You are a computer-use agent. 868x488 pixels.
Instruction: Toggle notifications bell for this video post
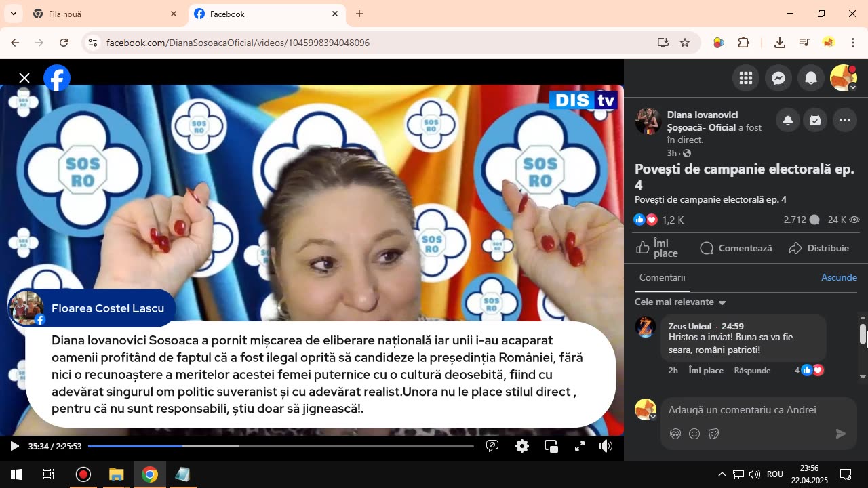pyautogui.click(x=788, y=121)
